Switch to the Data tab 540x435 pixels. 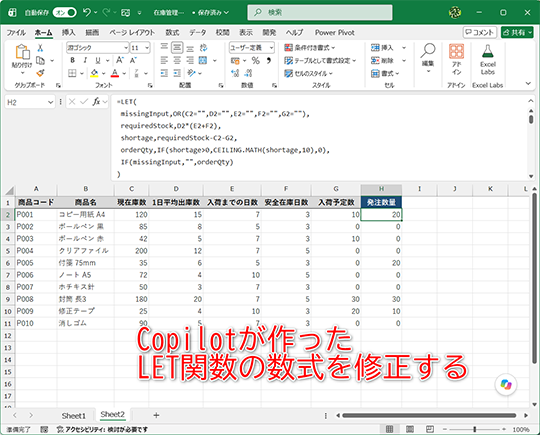198,33
